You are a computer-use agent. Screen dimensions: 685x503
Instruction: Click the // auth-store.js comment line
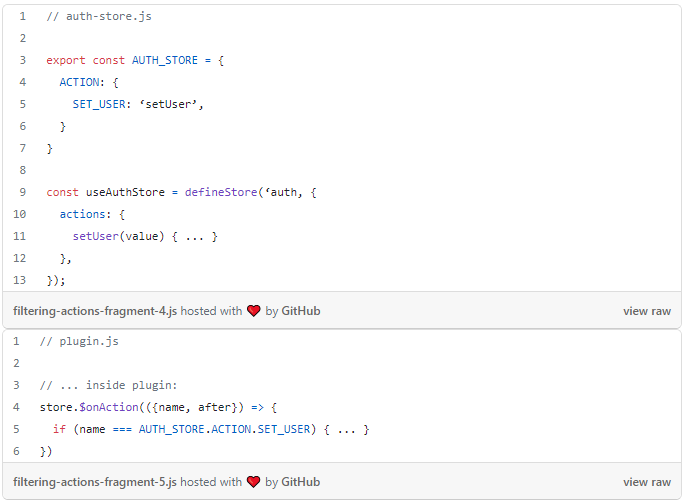point(99,17)
